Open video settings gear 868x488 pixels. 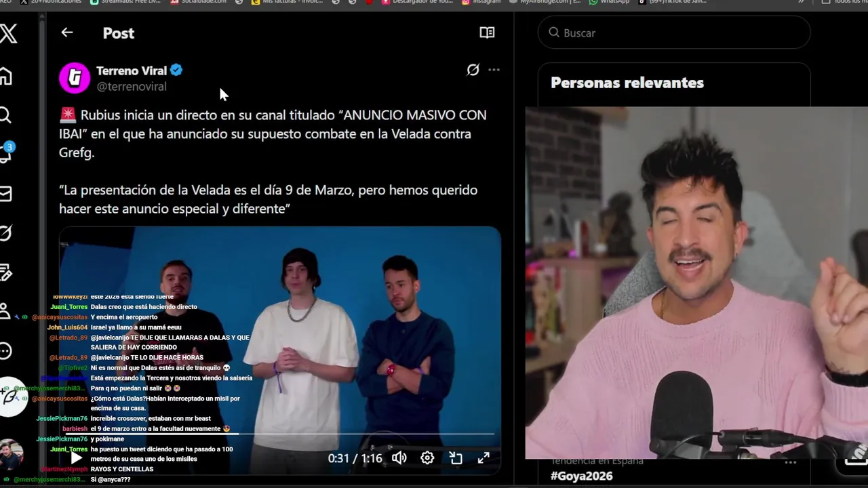[x=427, y=458]
